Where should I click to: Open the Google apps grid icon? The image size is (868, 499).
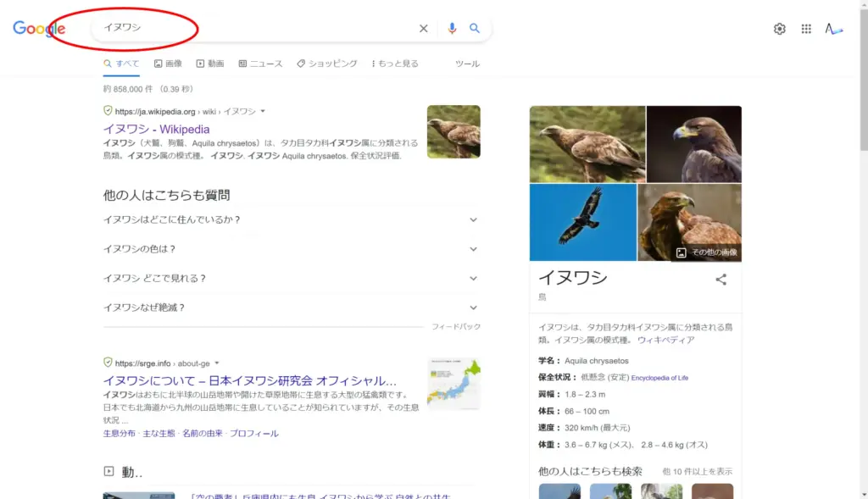pos(806,29)
